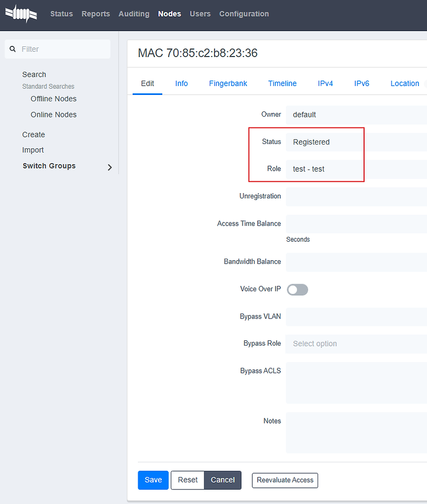Image resolution: width=427 pixels, height=504 pixels.
Task: Click the Seconds helper text
Action: (298, 239)
